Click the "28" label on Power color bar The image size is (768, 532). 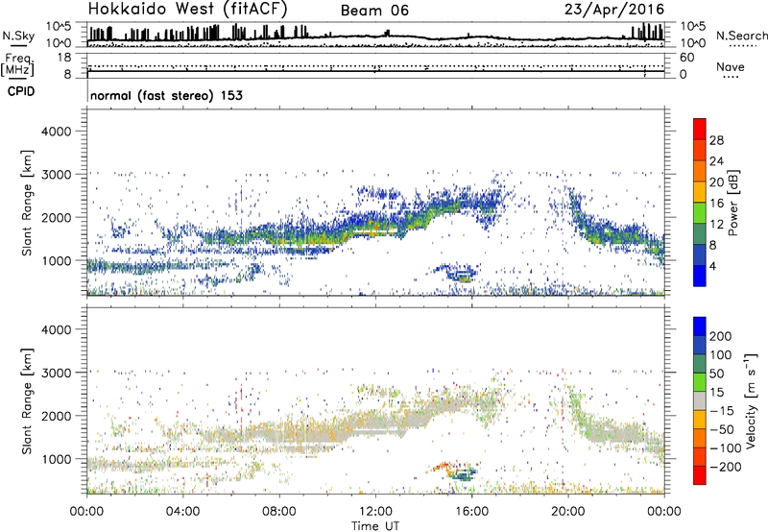(716, 140)
